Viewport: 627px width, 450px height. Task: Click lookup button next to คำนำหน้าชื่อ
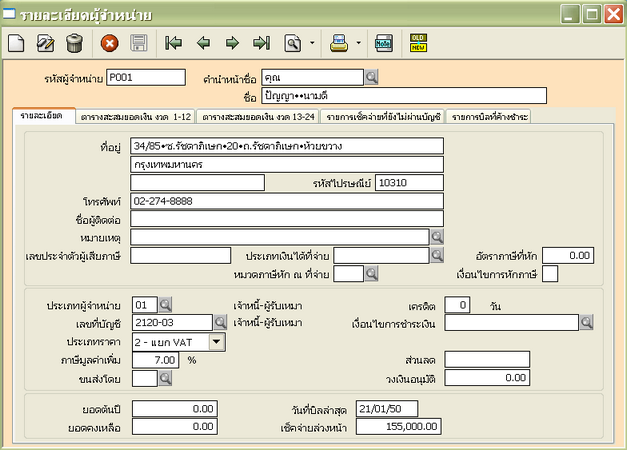tap(371, 77)
